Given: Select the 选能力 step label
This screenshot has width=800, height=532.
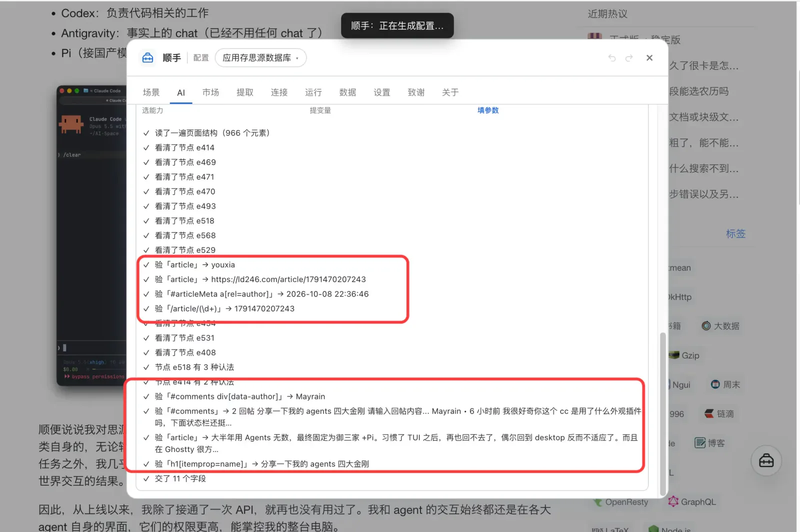Looking at the screenshot, I should tap(152, 110).
